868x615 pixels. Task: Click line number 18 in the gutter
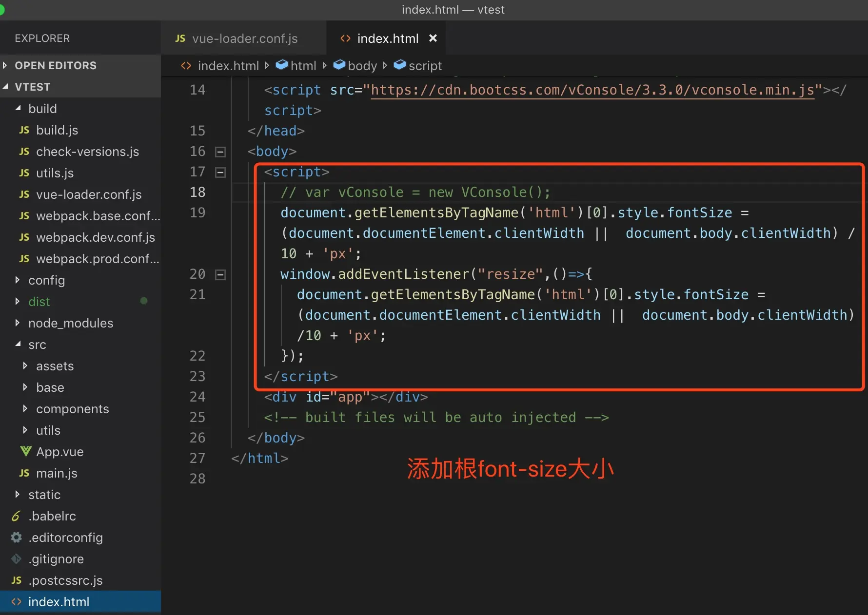coord(197,192)
